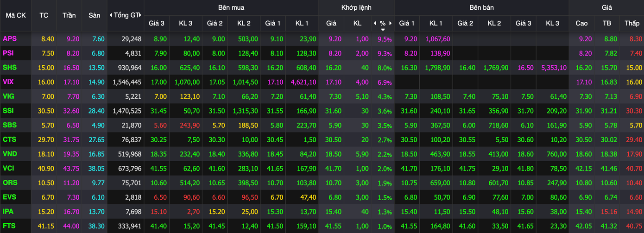Click the Thấp column header

pos(632,23)
